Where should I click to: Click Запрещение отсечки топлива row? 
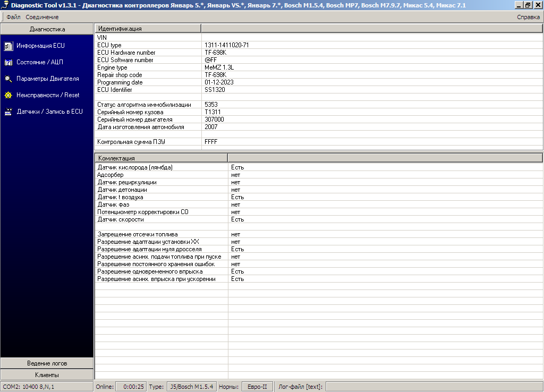(x=319, y=234)
